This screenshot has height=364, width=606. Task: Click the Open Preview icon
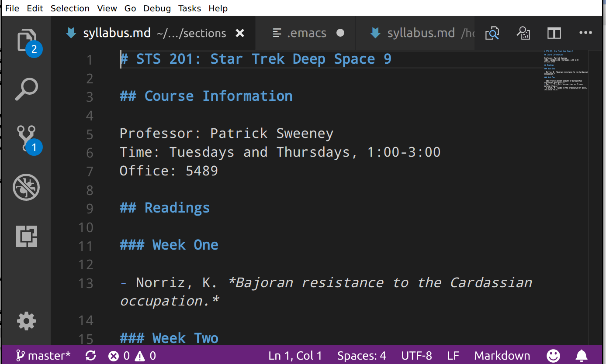pos(492,33)
